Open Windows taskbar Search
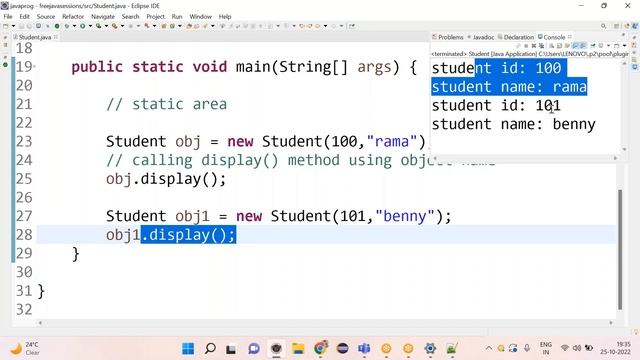Screen dimensions: 640x360 pos(210,349)
